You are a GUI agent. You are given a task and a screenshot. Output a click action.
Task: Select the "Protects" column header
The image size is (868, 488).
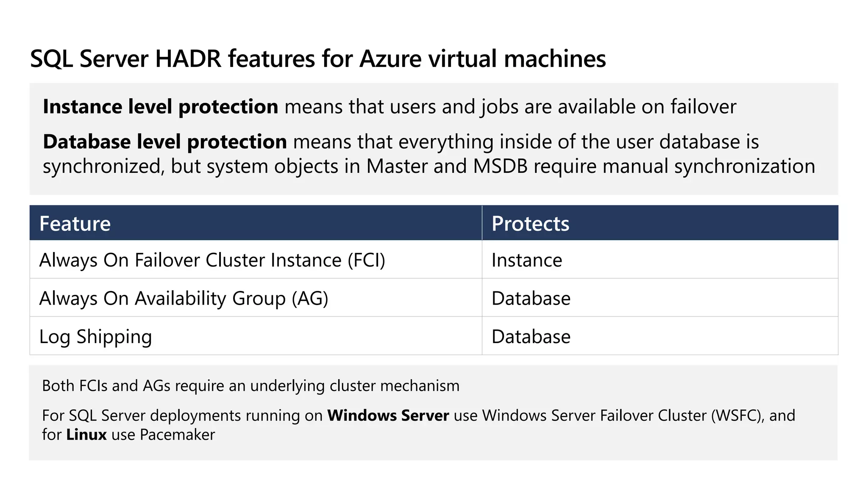[530, 223]
